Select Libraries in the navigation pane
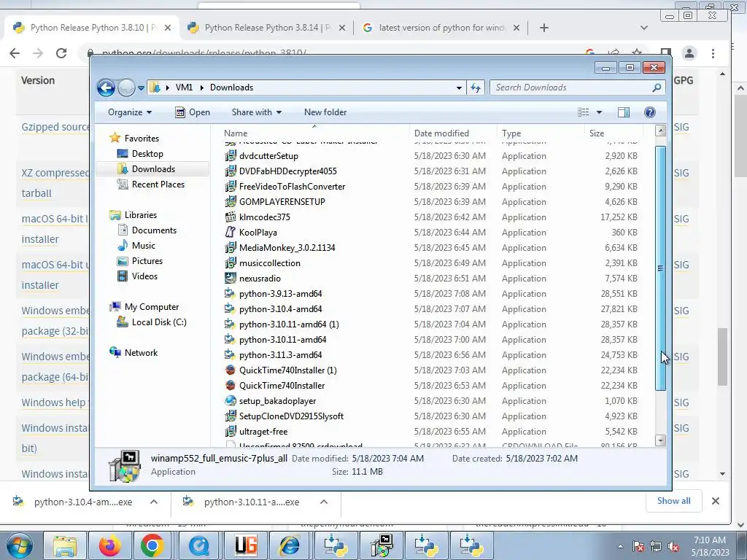Image resolution: width=747 pixels, height=560 pixels. [x=141, y=215]
